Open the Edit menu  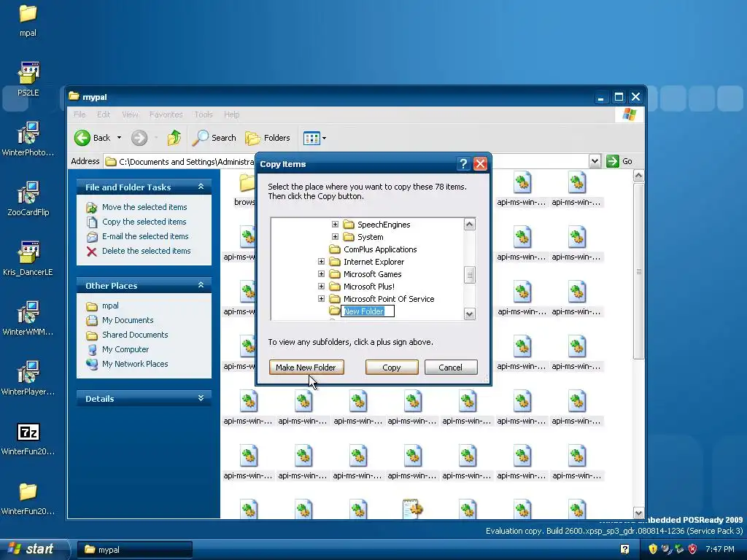(x=104, y=114)
